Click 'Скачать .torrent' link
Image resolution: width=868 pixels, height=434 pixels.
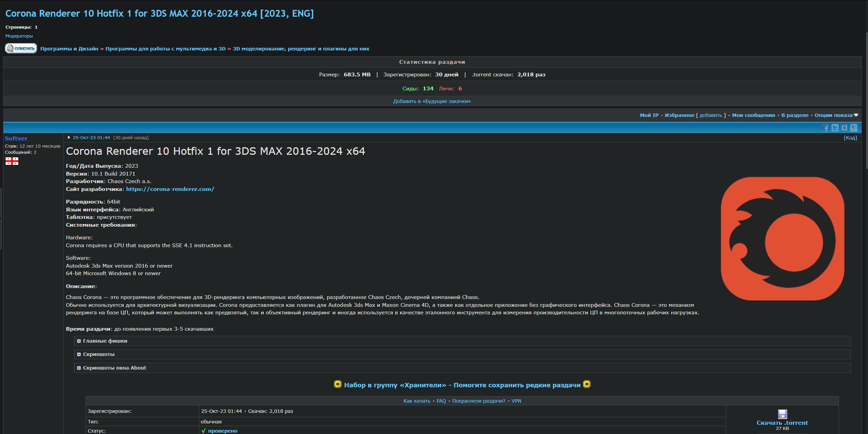pos(782,423)
